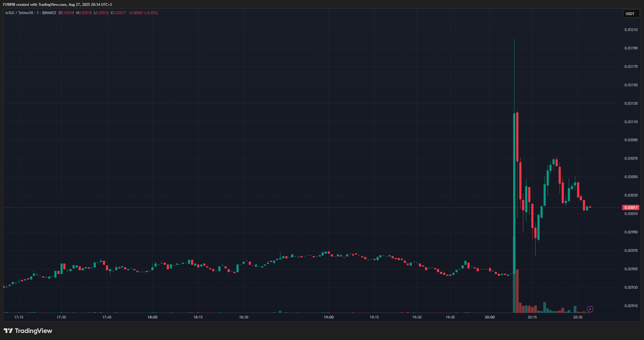Image resolution: width=644 pixels, height=340 pixels.
Task: Click the open value O0.03018
Action: tap(66, 13)
